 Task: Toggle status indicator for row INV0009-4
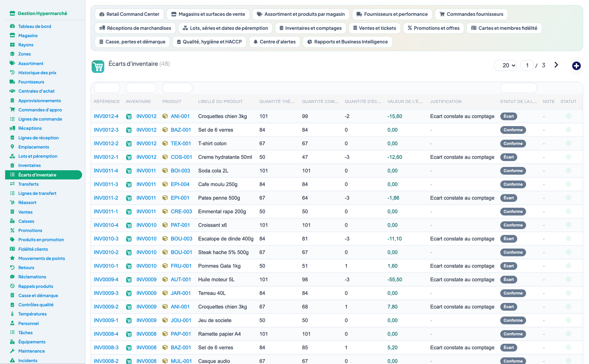click(x=568, y=279)
